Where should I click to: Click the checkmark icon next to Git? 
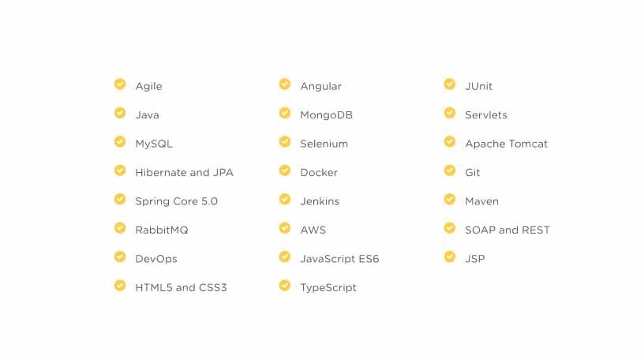[x=450, y=171]
